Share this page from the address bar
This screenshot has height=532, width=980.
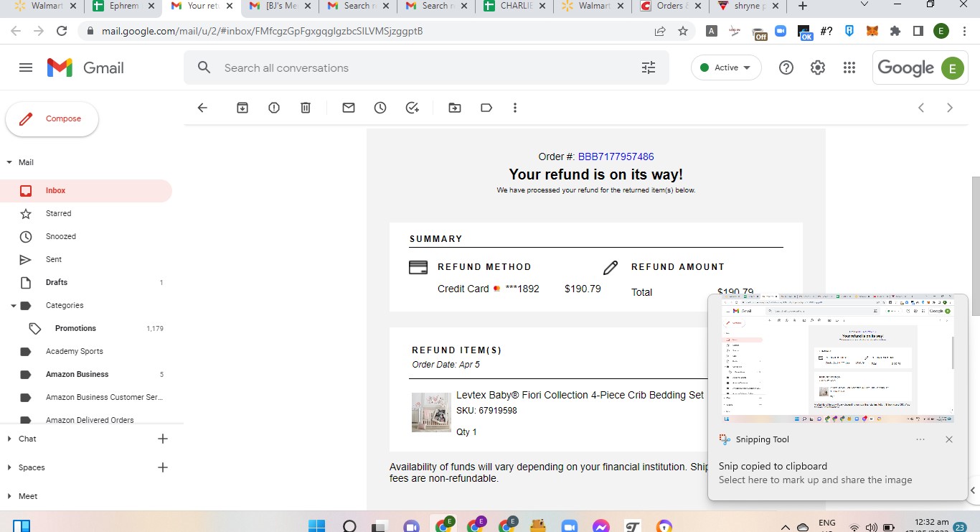(660, 31)
